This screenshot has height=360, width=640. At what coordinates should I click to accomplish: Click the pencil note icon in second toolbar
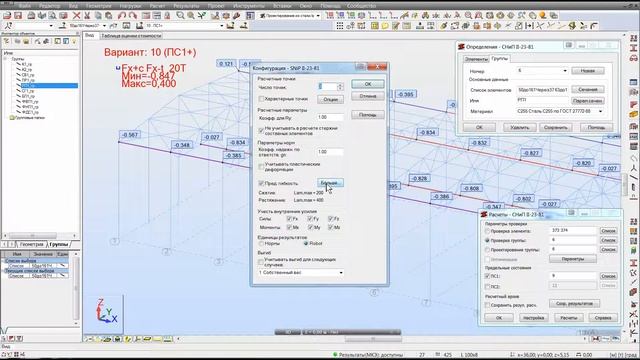click(x=395, y=26)
